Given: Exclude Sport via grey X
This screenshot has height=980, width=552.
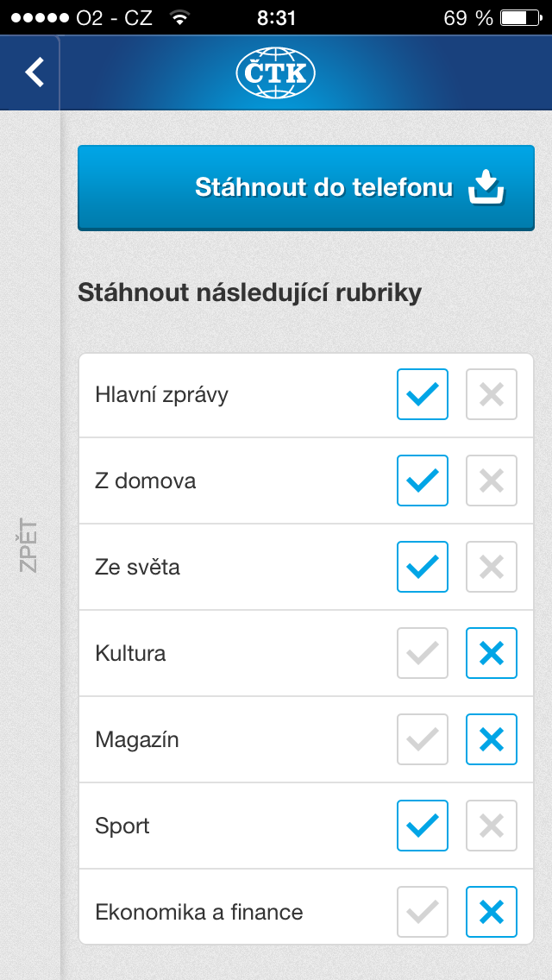Looking at the screenshot, I should [x=492, y=826].
